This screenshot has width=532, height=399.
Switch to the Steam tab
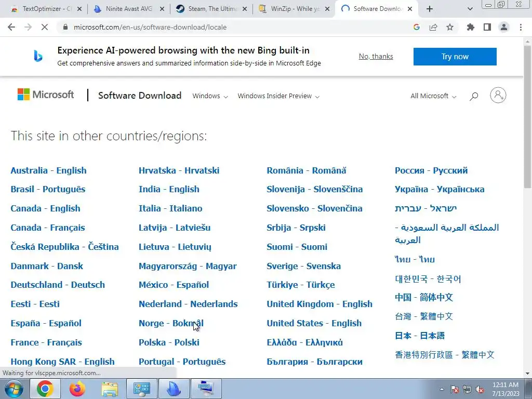click(x=211, y=9)
